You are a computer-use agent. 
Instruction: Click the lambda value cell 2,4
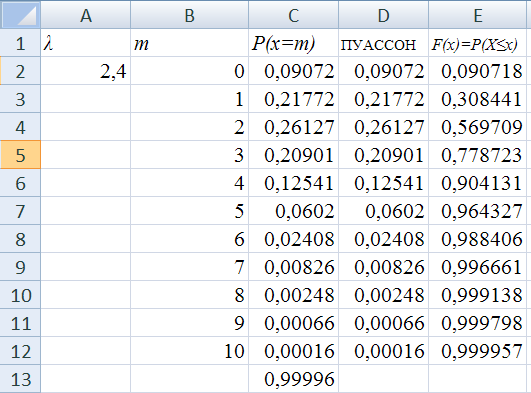click(x=86, y=71)
